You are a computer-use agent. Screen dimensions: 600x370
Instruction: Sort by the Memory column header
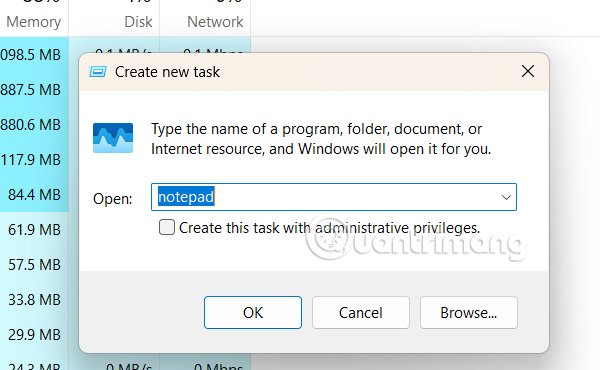pyautogui.click(x=34, y=22)
